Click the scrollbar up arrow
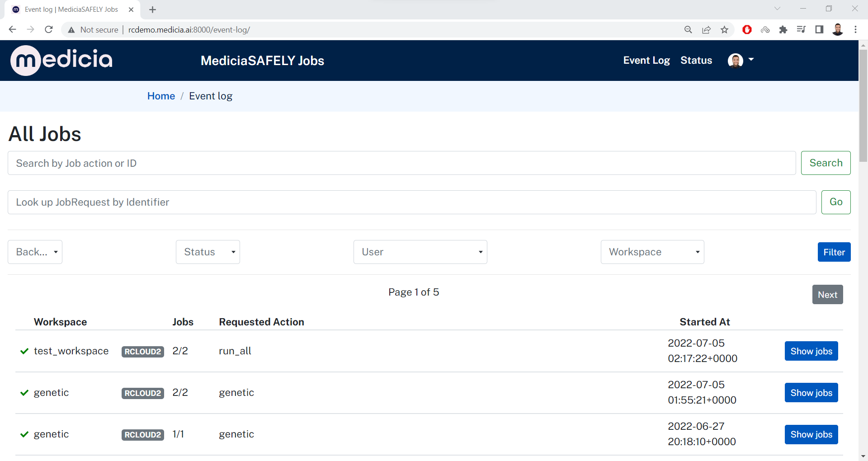The height and width of the screenshot is (461, 868). pyautogui.click(x=863, y=45)
